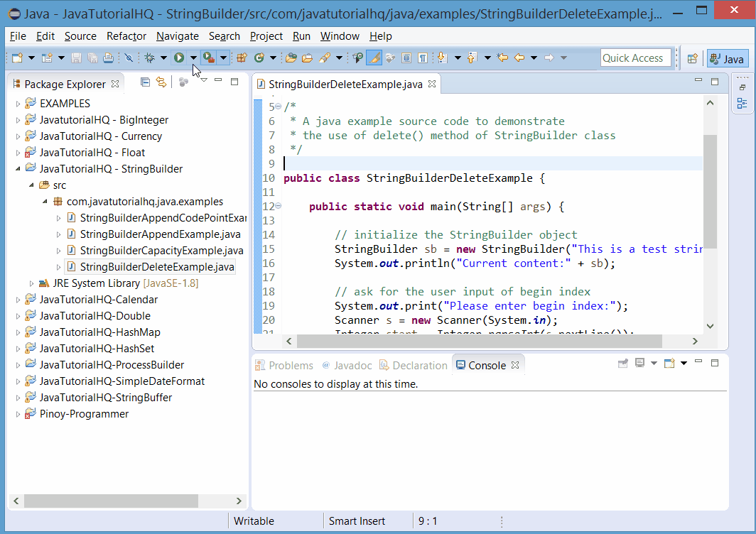Click the Open Perspective button
Screen dimensions: 756x534
(691, 58)
